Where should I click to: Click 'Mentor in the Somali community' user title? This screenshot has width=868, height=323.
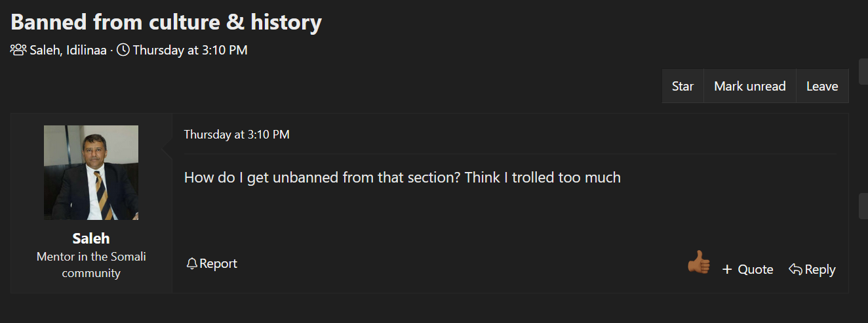coord(91,265)
